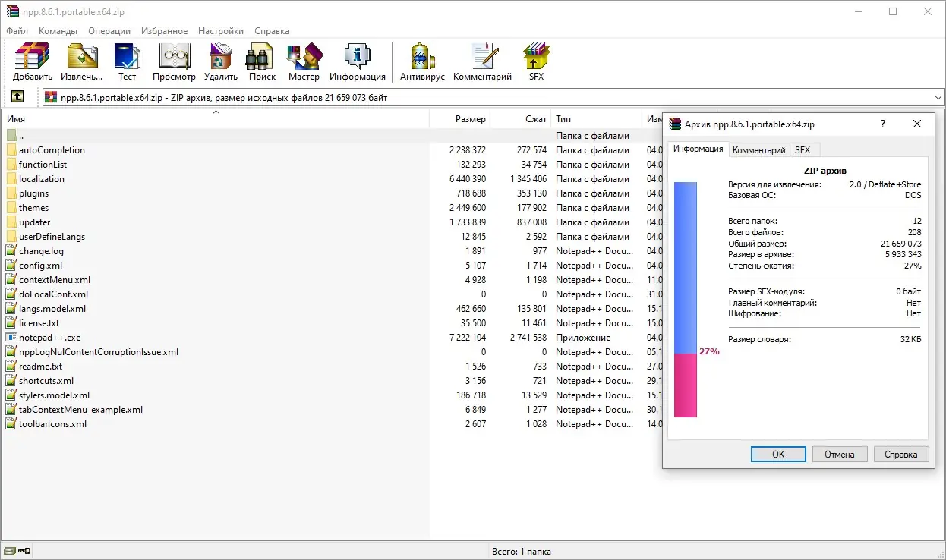Open the archive path dropdown arrow

point(938,97)
